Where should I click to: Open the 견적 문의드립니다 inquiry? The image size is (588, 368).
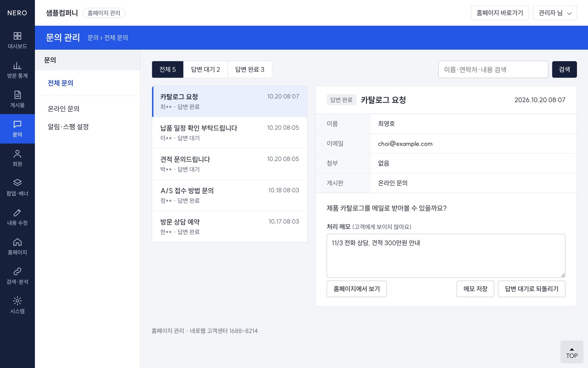pyautogui.click(x=230, y=164)
